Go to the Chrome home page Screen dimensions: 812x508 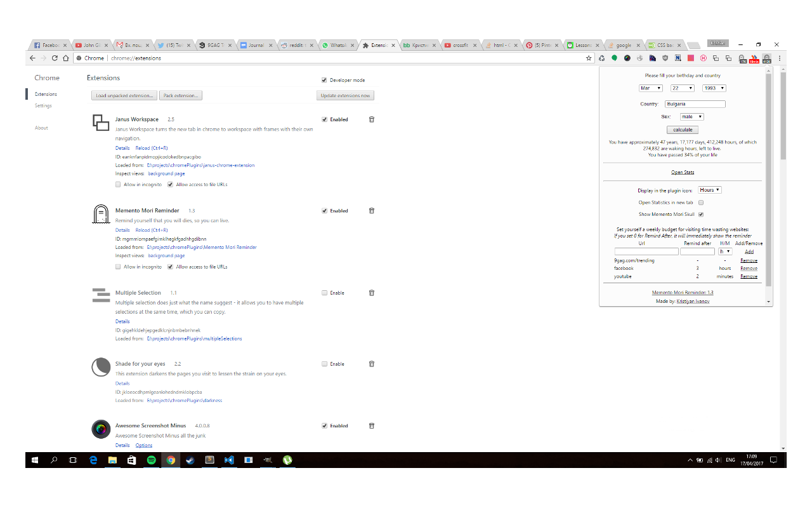click(66, 58)
